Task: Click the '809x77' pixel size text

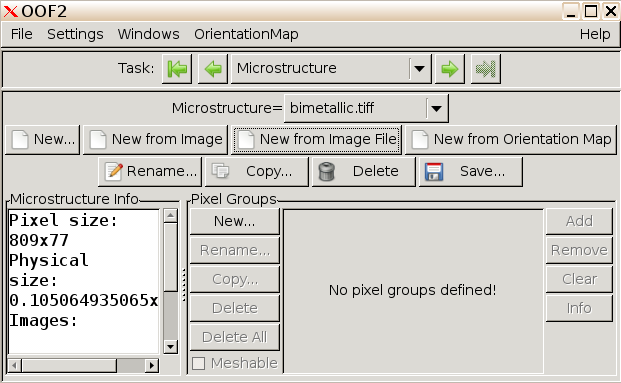Action: (x=39, y=240)
